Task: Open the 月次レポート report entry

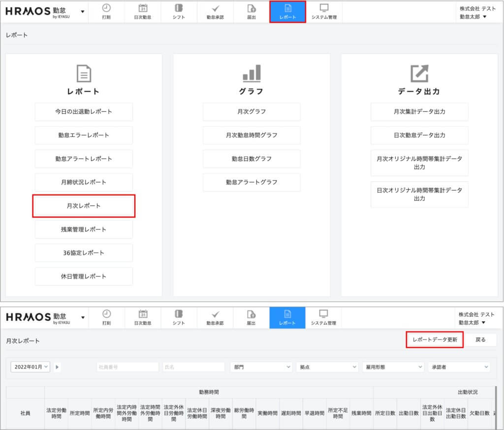Action: coord(84,206)
